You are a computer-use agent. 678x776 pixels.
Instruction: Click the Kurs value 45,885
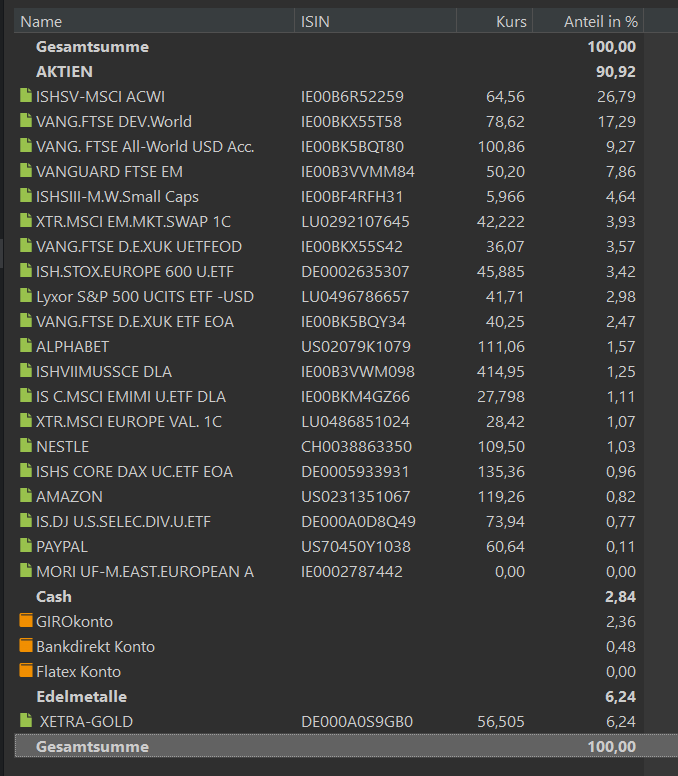[500, 272]
